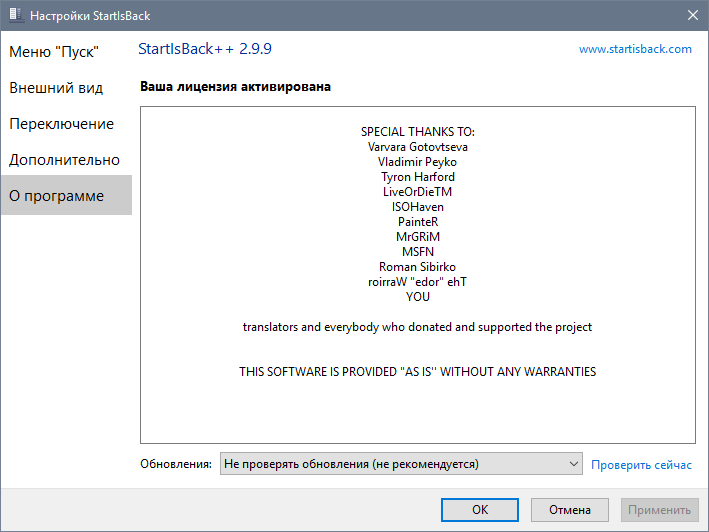709x532 pixels.
Task: Go to the Переключение section
Action: (x=61, y=124)
